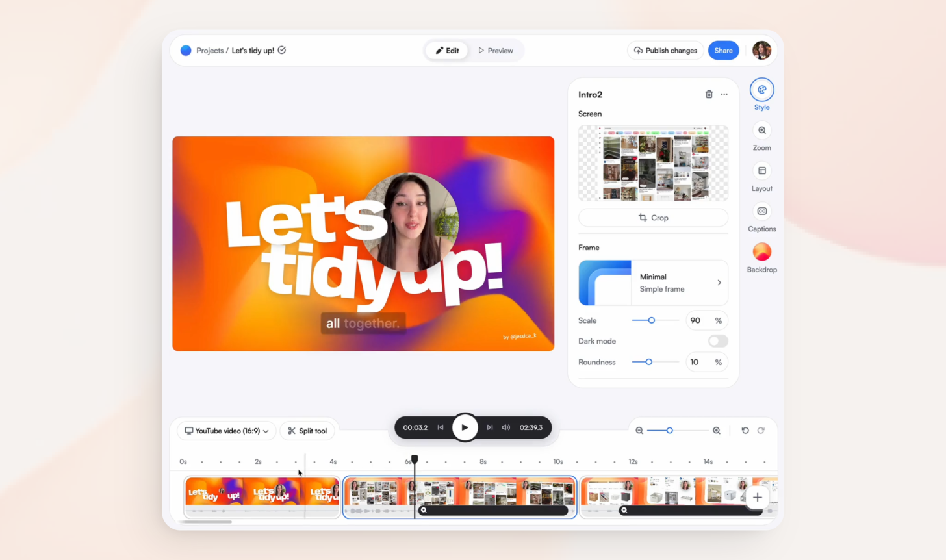
Task: Click the Share button
Action: pyautogui.click(x=723, y=51)
